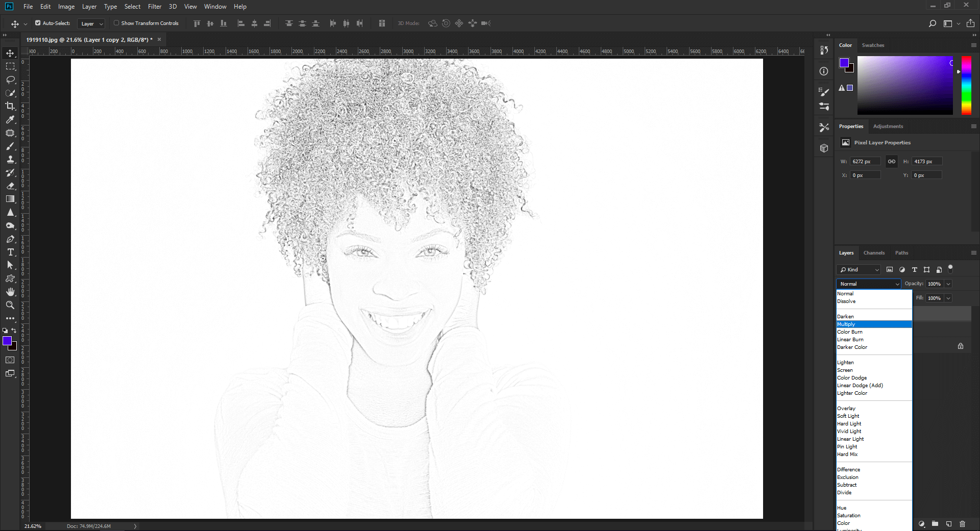Open the Filter menu
Viewport: 980px width, 531px height.
coord(154,7)
